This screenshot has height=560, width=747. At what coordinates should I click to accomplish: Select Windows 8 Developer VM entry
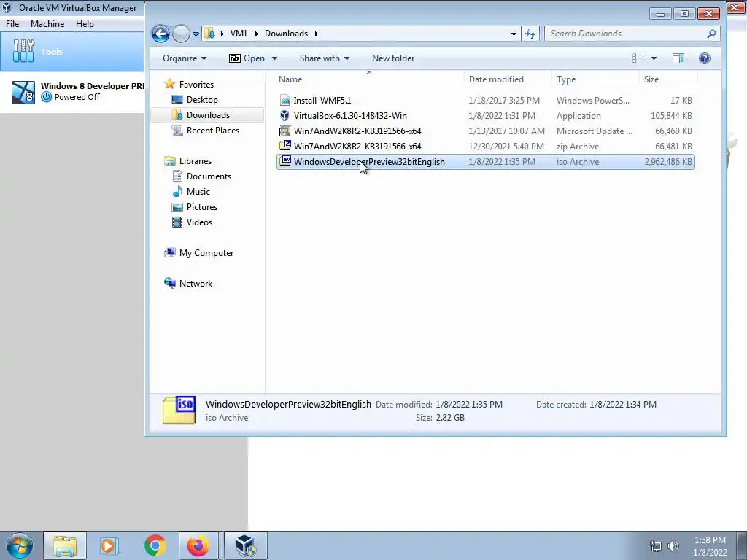point(72,92)
